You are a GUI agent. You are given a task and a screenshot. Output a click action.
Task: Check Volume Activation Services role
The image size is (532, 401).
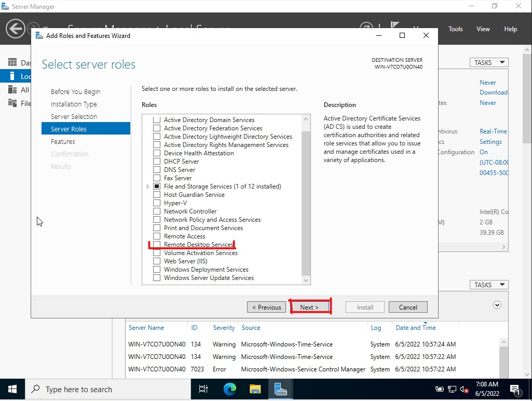(157, 253)
